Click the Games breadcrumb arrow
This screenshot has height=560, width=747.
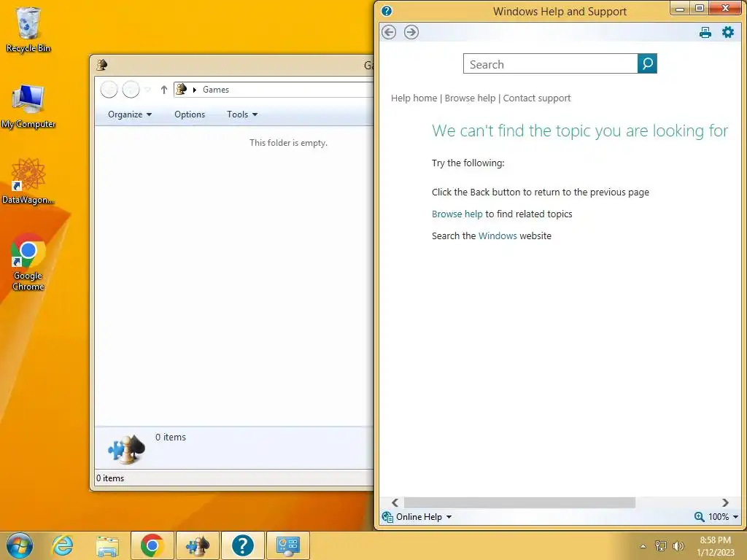click(194, 90)
